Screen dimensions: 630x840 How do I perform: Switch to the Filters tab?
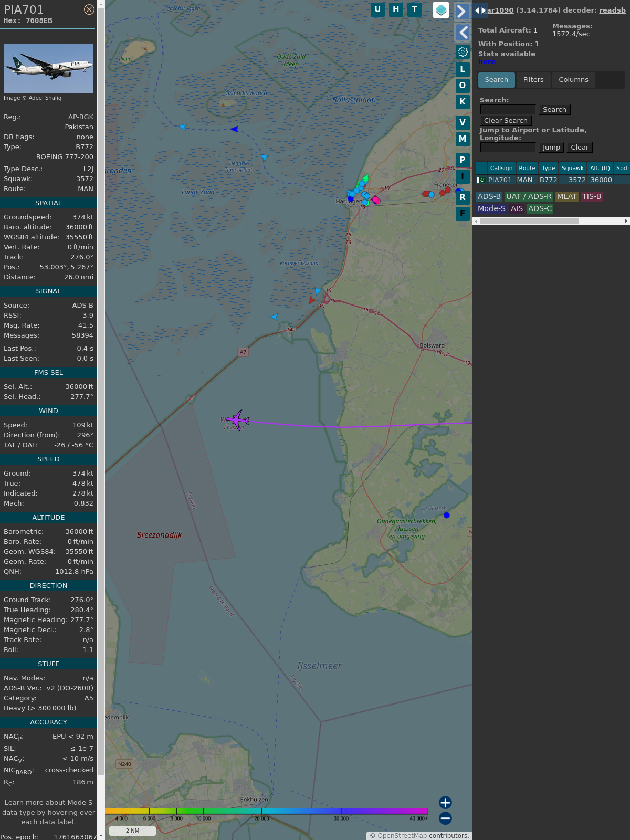tap(533, 80)
